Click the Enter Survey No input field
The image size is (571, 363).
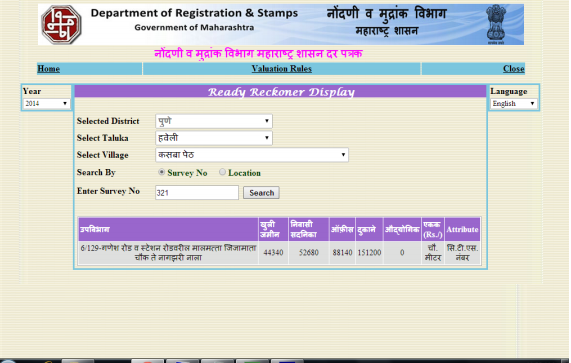coord(197,193)
